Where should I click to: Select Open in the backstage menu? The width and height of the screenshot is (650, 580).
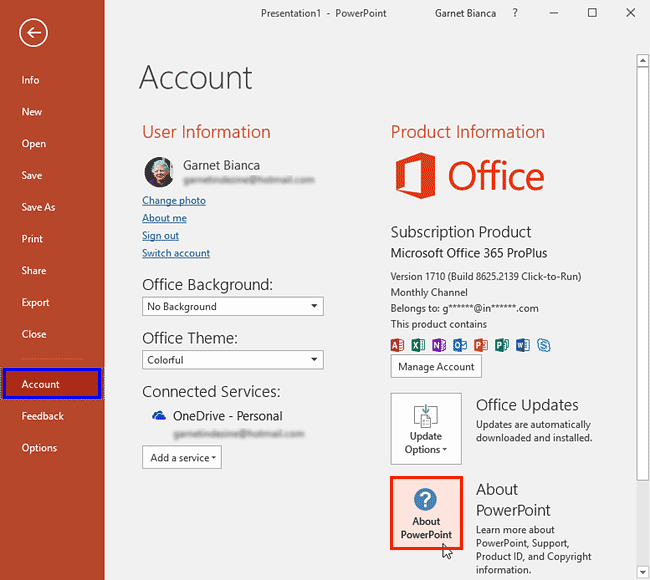point(34,144)
